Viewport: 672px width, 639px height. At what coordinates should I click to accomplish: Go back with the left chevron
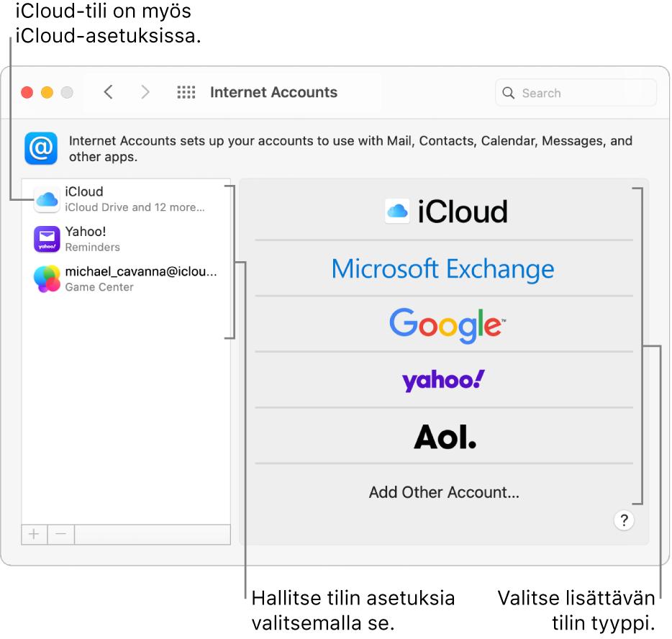pyautogui.click(x=109, y=91)
